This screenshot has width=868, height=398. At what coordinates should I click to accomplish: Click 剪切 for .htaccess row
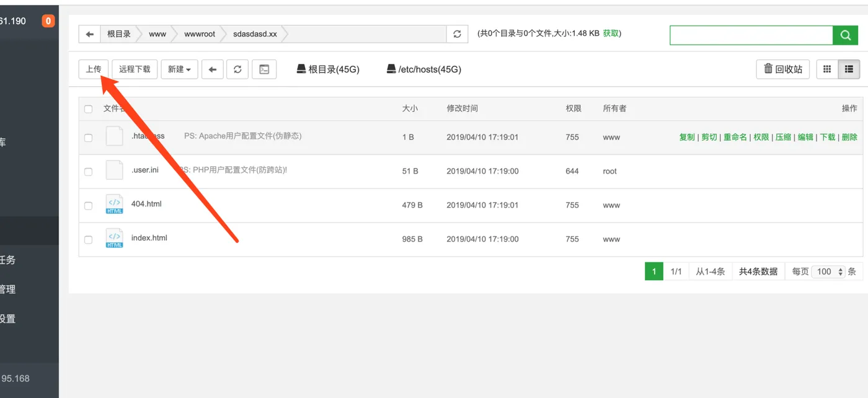(709, 137)
